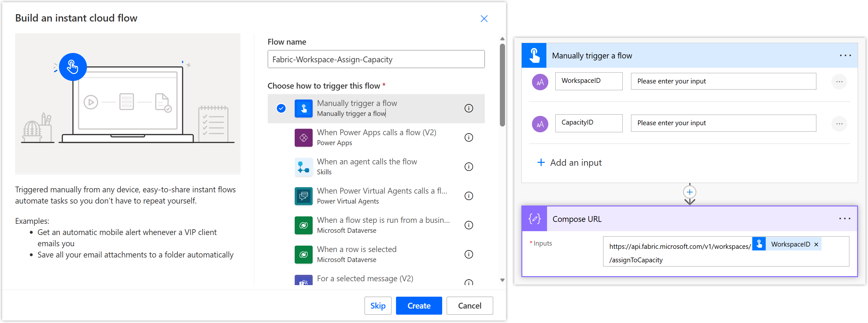This screenshot has width=868, height=323.
Task: Click the text type icon beside CapacityID
Action: tap(540, 124)
